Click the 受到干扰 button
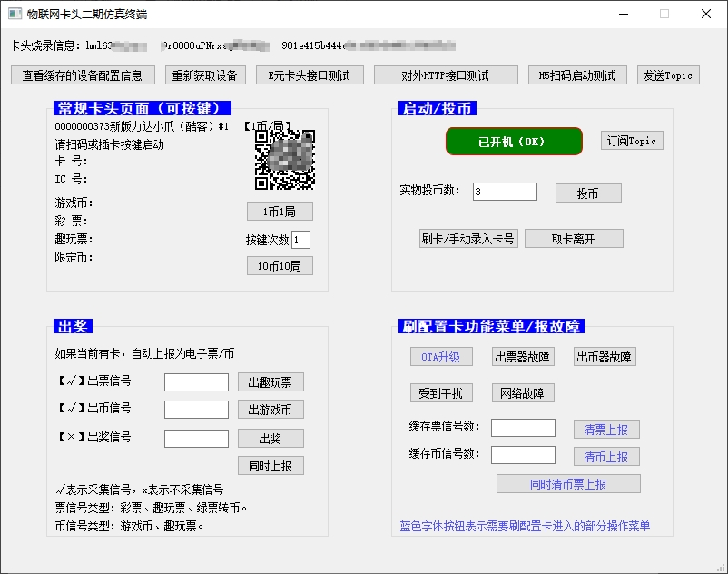This screenshot has height=574, width=728. click(441, 393)
